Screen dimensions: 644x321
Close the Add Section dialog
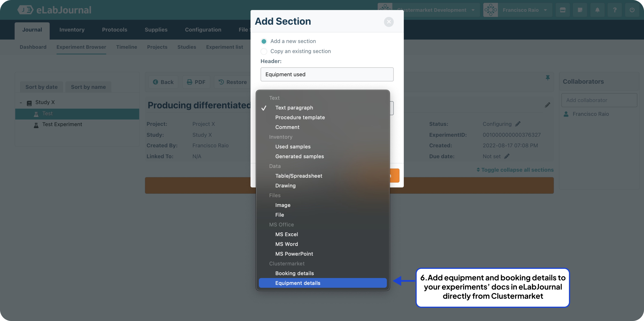point(389,22)
